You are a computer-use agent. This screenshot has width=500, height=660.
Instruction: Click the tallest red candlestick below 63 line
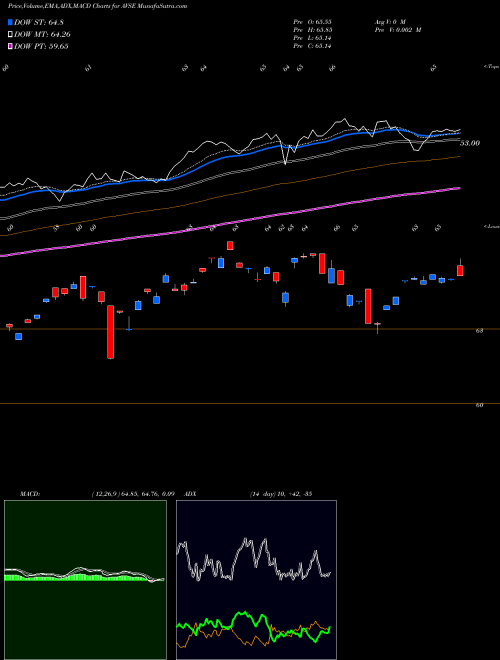[x=110, y=332]
